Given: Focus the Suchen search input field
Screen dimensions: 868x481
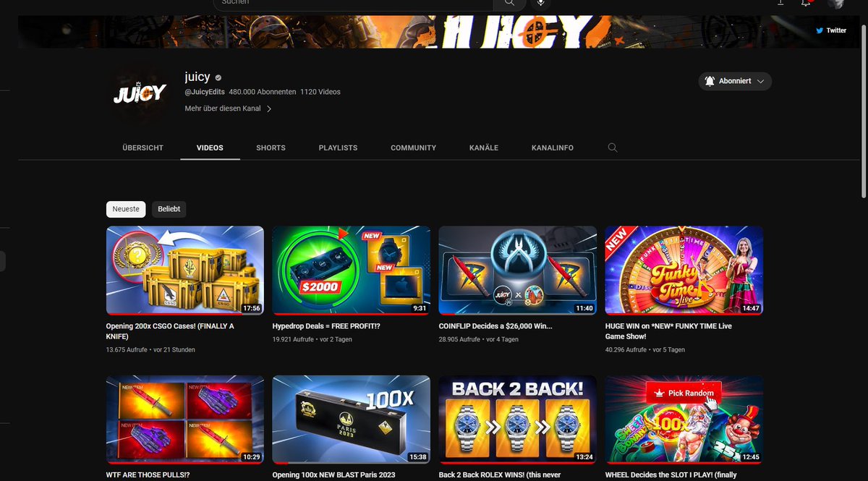Looking at the screenshot, I should click(x=353, y=3).
